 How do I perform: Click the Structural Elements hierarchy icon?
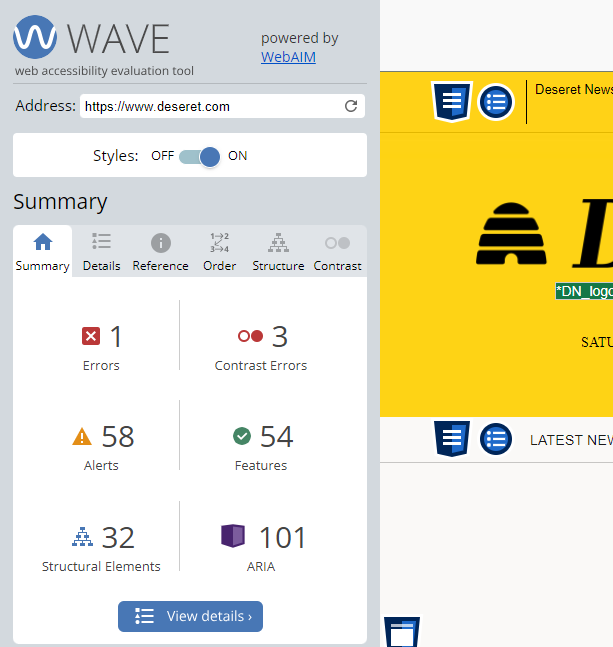tap(82, 537)
